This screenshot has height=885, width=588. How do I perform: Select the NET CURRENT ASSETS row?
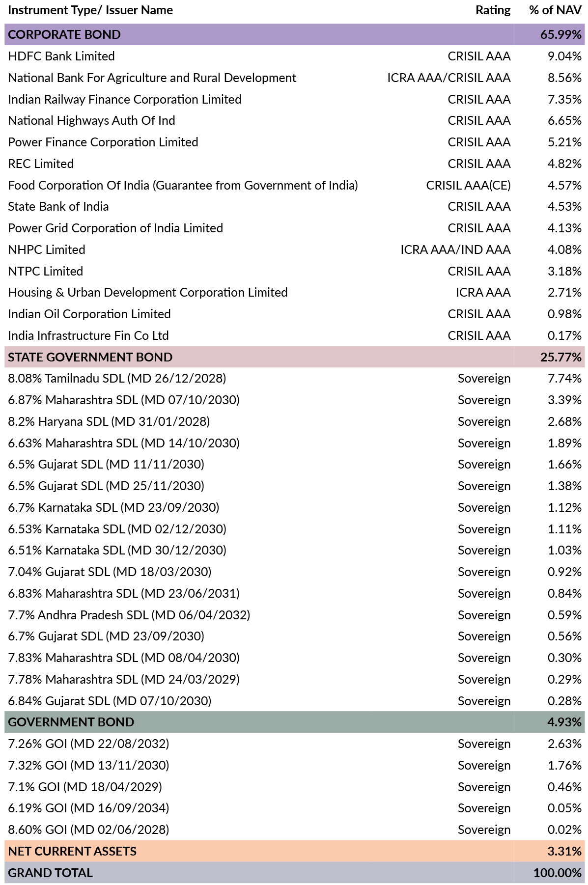(294, 851)
